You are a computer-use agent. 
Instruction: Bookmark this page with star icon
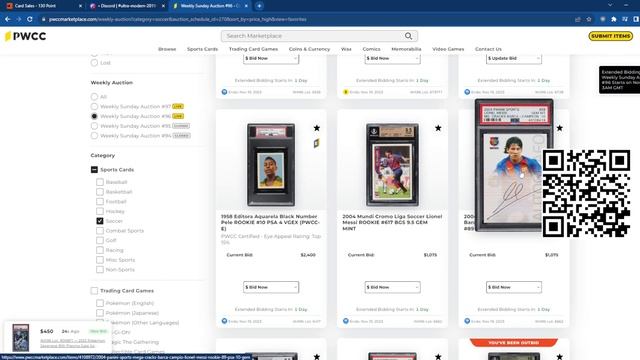(589, 19)
